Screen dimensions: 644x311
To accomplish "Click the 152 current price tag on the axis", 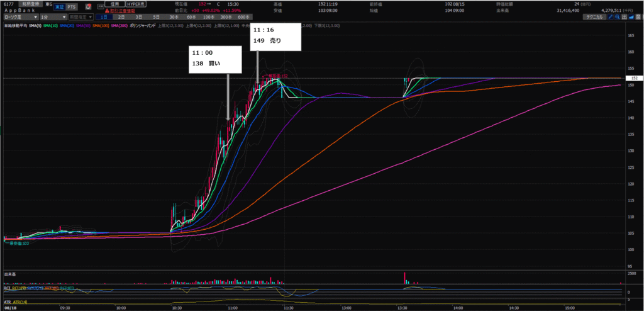I will pyautogui.click(x=633, y=78).
